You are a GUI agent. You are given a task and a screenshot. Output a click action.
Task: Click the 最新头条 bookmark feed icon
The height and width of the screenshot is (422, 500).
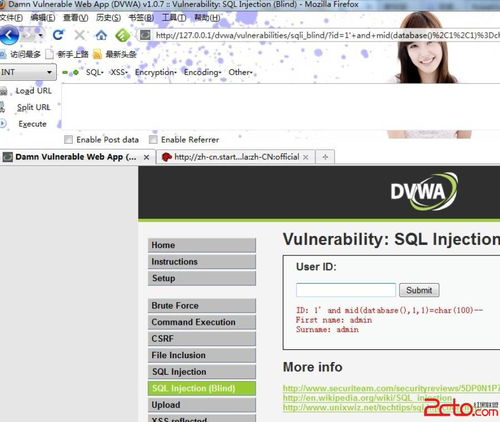[97, 54]
